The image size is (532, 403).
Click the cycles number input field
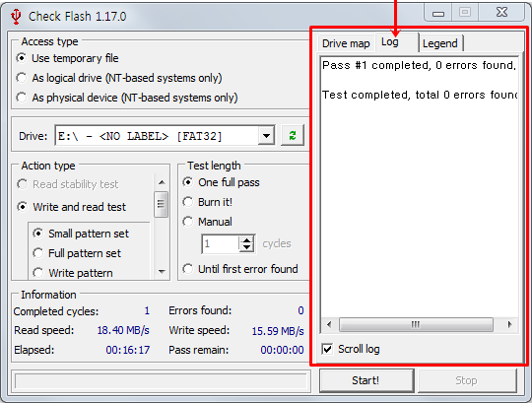(222, 243)
